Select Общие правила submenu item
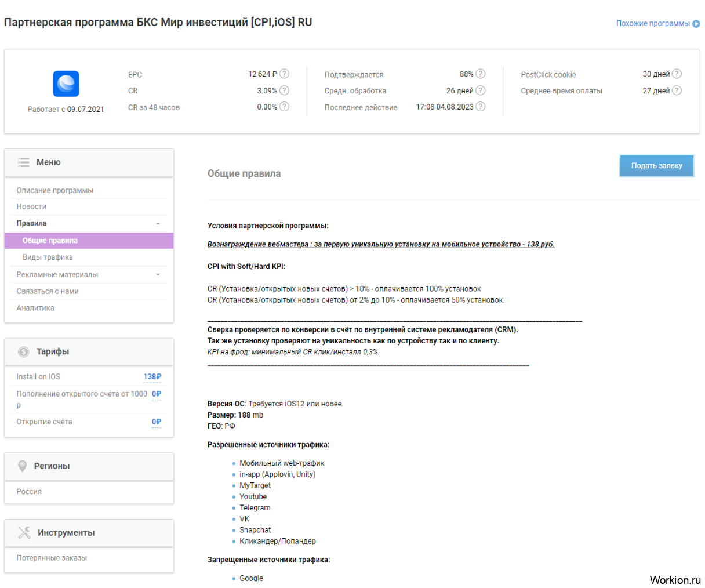Image resolution: width=705 pixels, height=588 pixels. pyautogui.click(x=89, y=241)
